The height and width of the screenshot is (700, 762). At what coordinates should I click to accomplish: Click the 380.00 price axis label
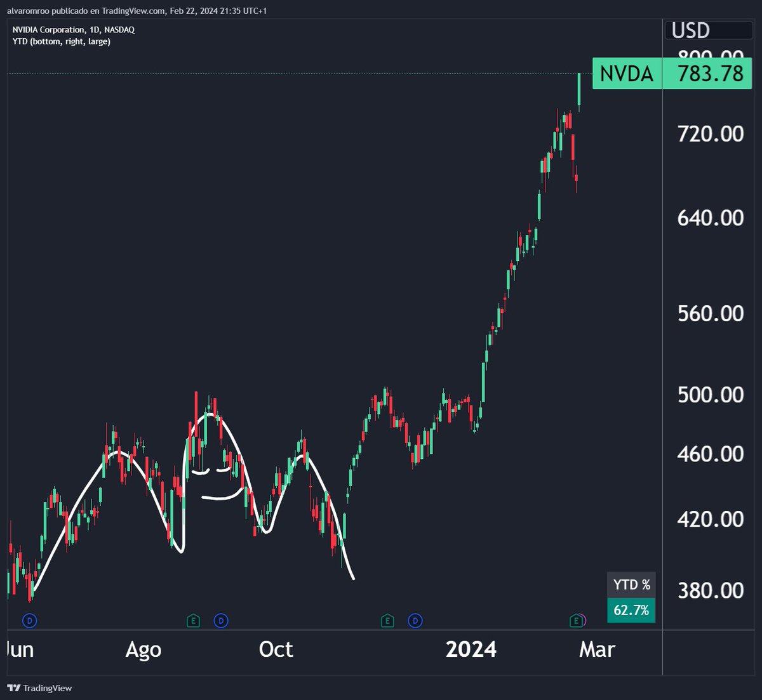click(711, 590)
